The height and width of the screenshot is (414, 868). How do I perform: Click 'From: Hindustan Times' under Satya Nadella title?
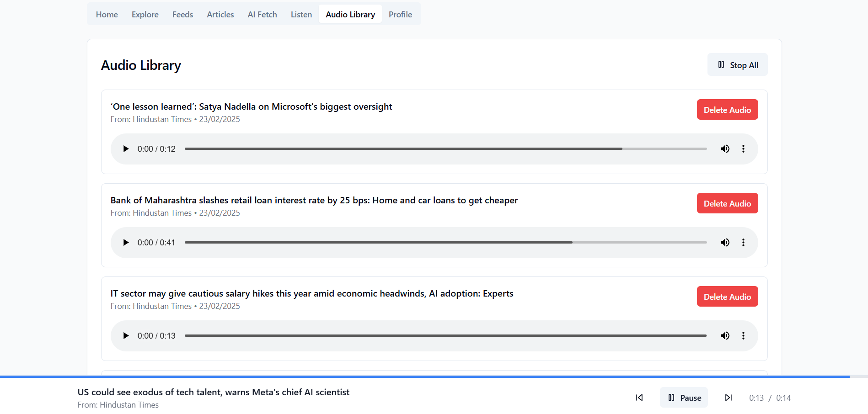click(151, 119)
